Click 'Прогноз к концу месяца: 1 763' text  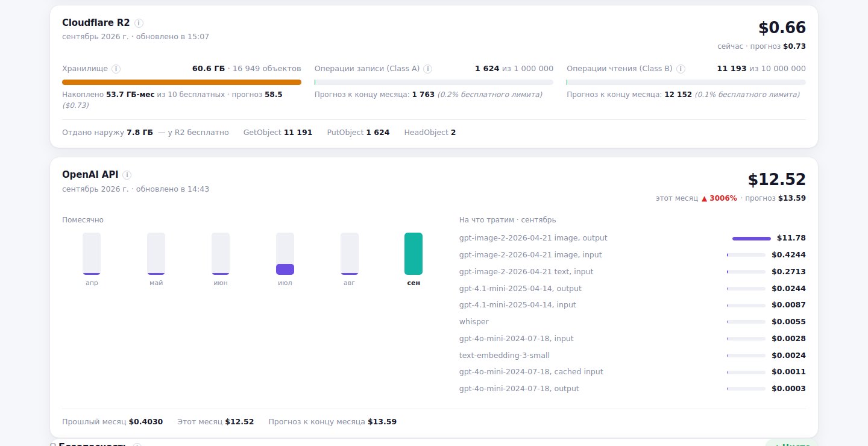click(375, 95)
